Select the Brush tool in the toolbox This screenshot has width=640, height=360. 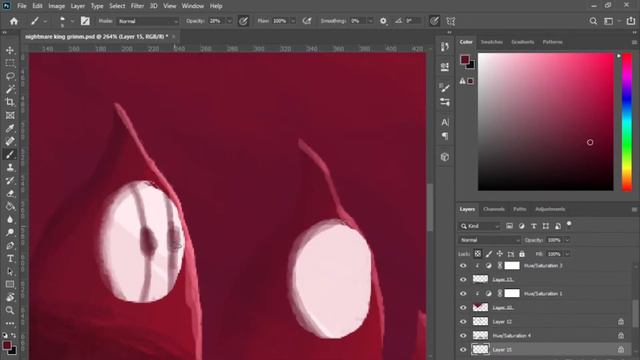pos(10,155)
